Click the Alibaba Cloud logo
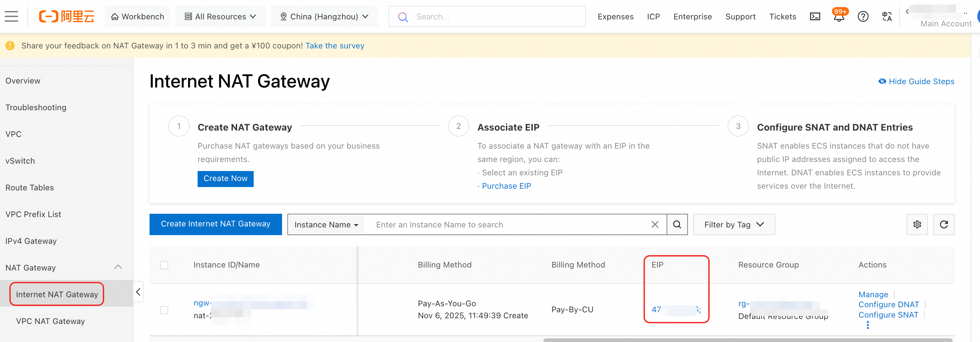 [66, 16]
